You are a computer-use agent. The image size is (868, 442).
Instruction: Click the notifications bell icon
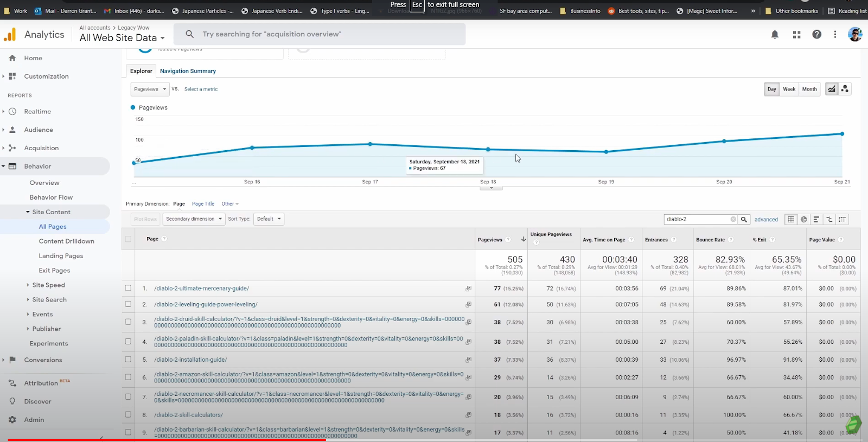(775, 35)
